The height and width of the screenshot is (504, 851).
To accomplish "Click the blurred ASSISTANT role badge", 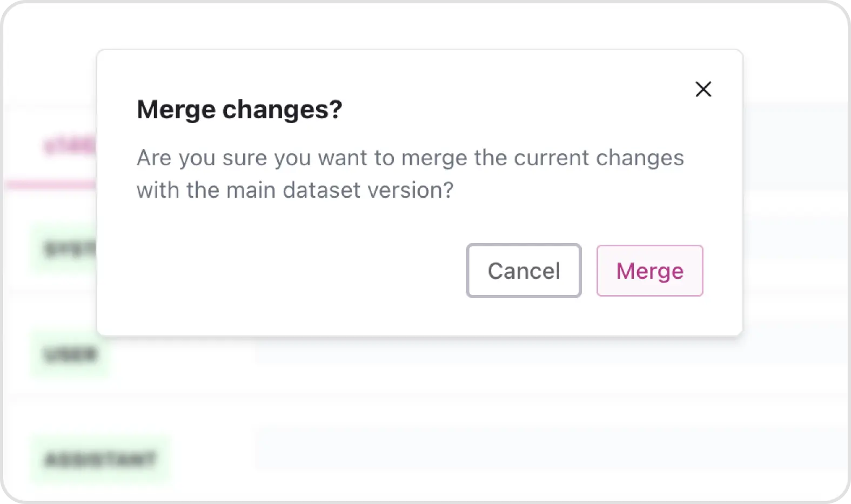I will point(100,460).
